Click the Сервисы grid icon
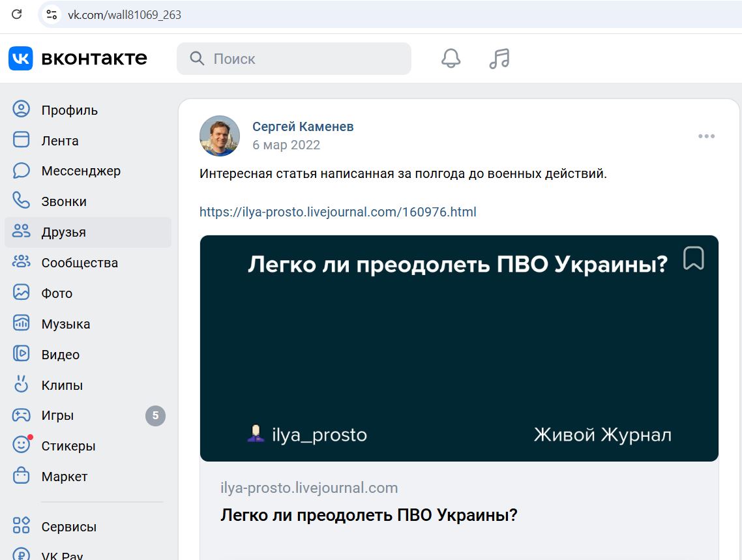742x560 pixels. click(21, 525)
